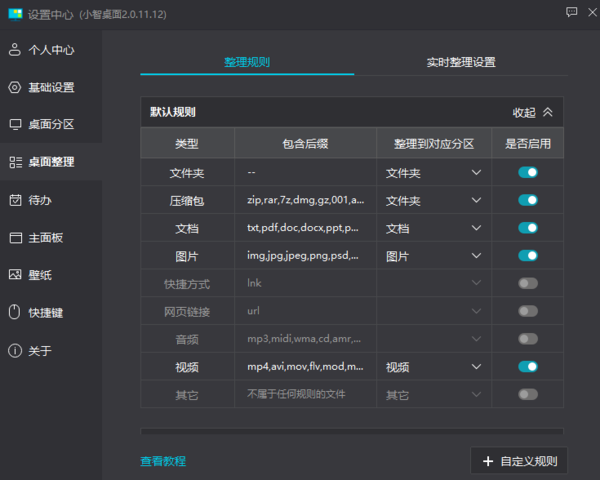Open the 个人中心 sidebar icon
The width and height of the screenshot is (600, 480).
(x=15, y=50)
